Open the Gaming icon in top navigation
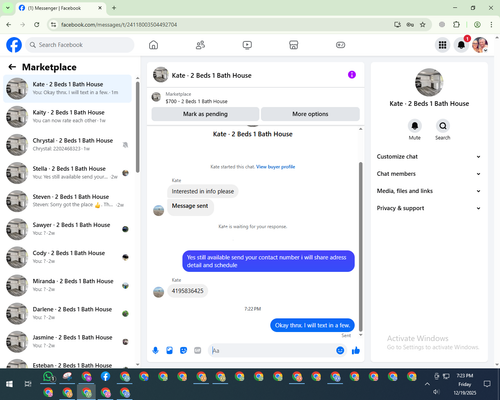Screen dimensions: 500x400 [340, 45]
